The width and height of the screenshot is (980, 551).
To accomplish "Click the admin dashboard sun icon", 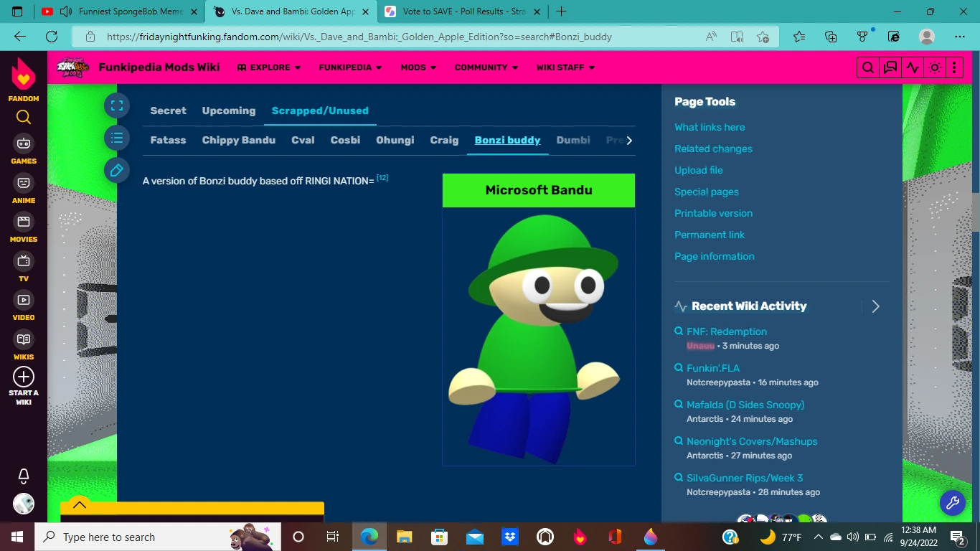I will (934, 67).
